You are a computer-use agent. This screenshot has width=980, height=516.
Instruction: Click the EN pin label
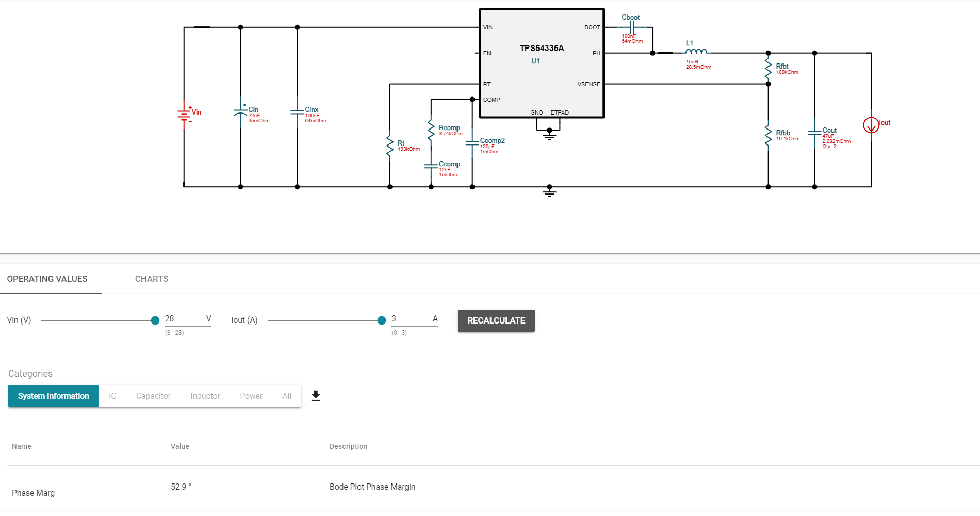[487, 53]
